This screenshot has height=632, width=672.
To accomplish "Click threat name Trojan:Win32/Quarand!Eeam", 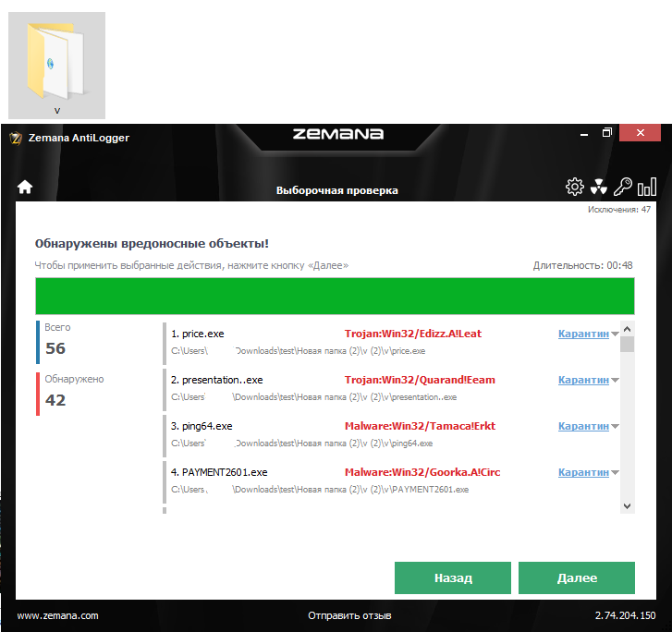I will [x=420, y=380].
